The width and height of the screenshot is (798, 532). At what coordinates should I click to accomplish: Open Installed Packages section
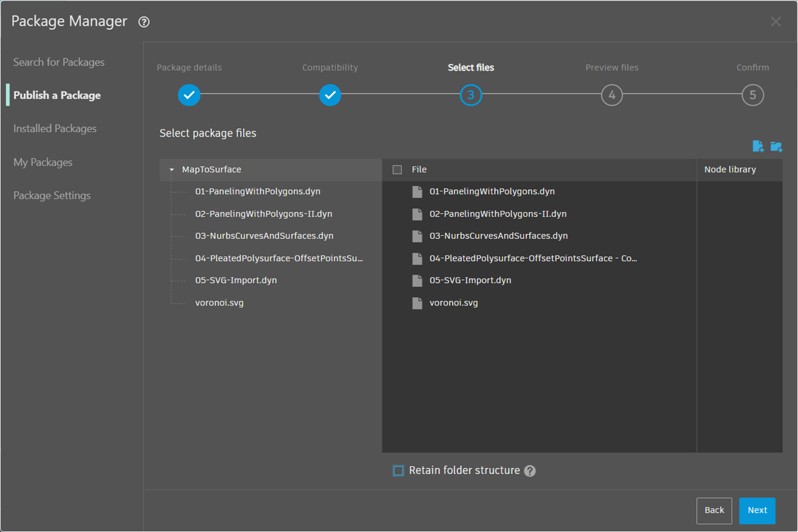[55, 129]
